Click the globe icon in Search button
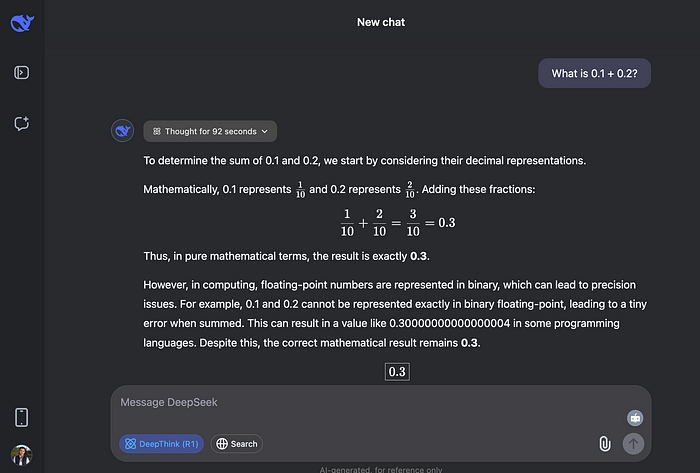 222,444
